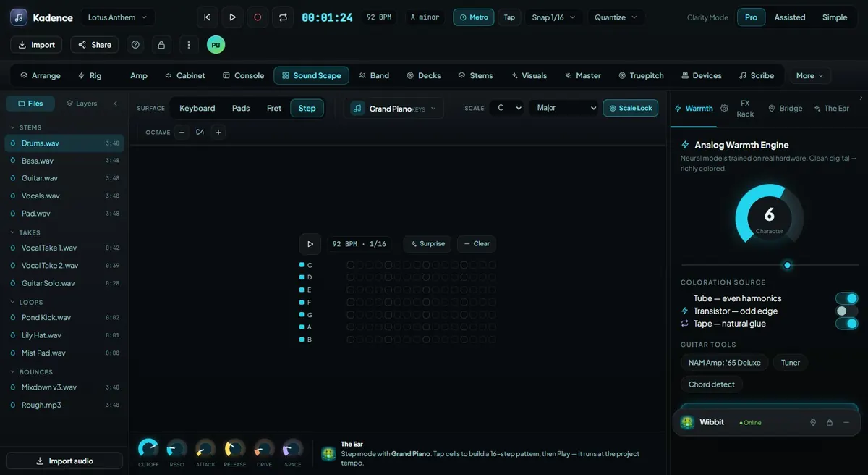This screenshot has height=475, width=868.
Task: Start playback with the transport Play button
Action: (232, 17)
